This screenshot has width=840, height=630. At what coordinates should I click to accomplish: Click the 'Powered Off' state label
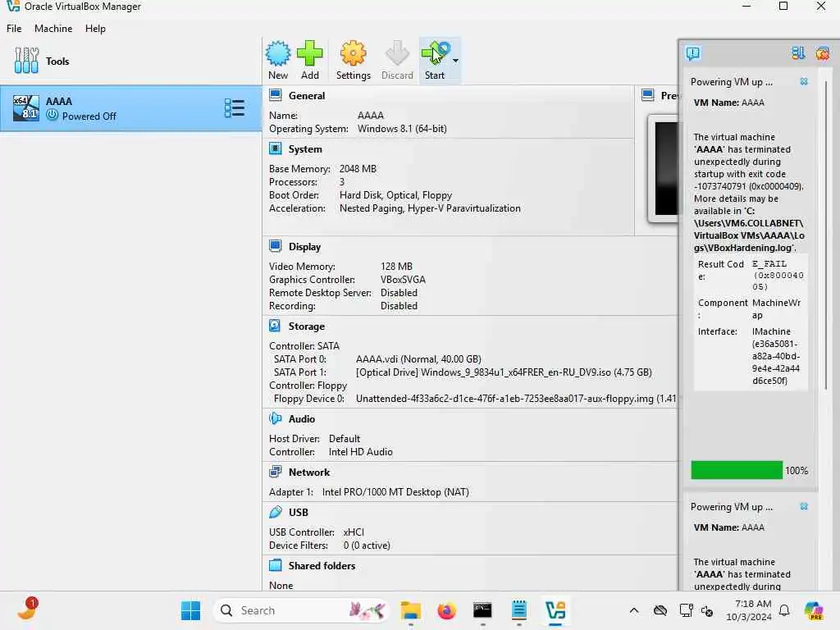(x=89, y=116)
